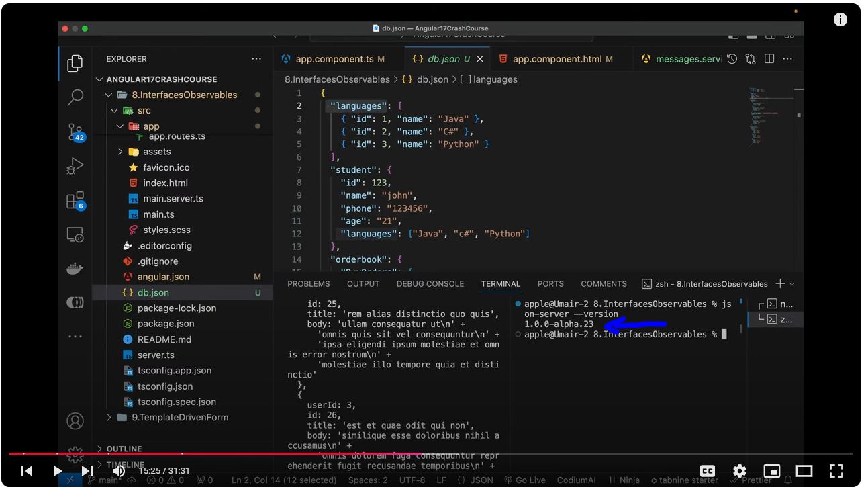The image size is (868, 487).
Task: Toggle closed captions on the video
Action: (707, 471)
